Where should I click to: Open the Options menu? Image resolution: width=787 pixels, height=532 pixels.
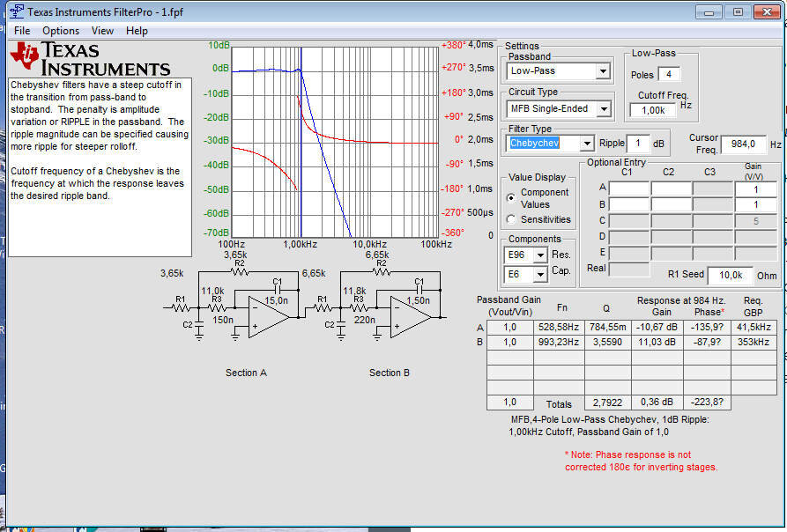coord(61,31)
